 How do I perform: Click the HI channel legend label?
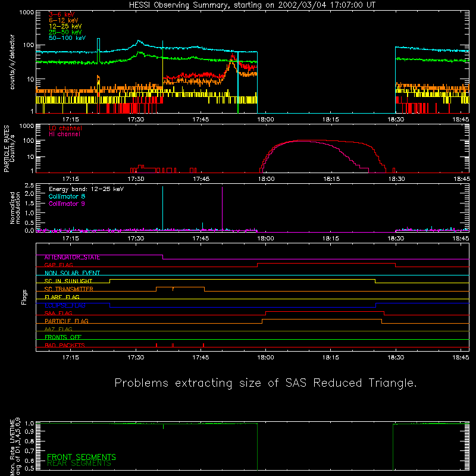point(65,134)
